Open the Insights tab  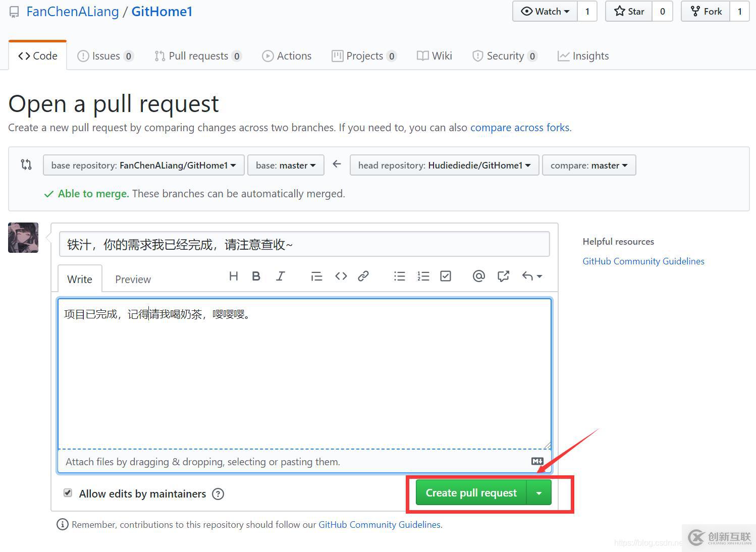tap(583, 56)
